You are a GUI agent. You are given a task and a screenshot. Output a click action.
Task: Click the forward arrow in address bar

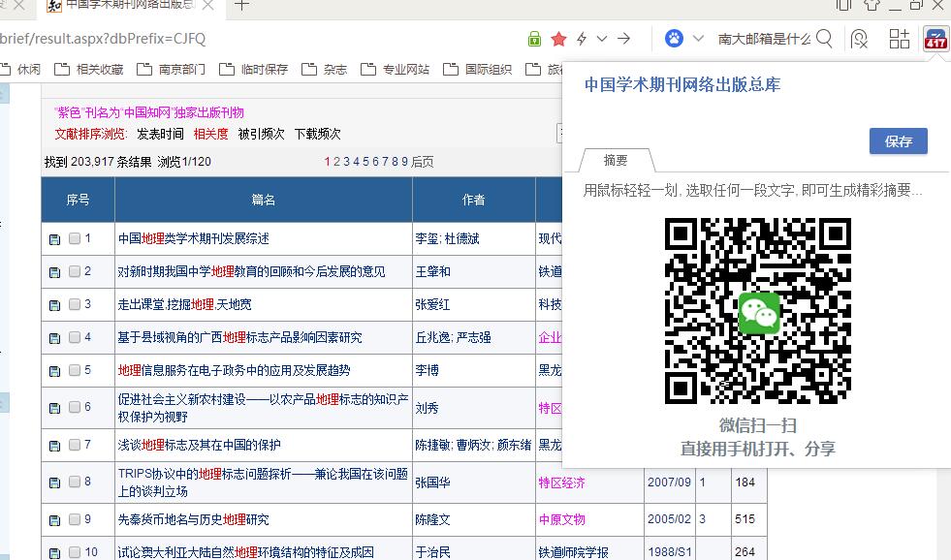click(x=624, y=39)
